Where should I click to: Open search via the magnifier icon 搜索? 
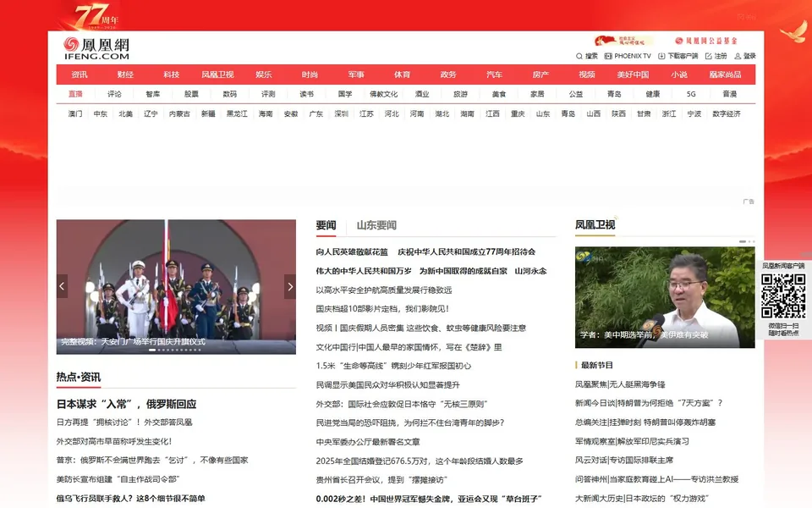click(x=587, y=56)
